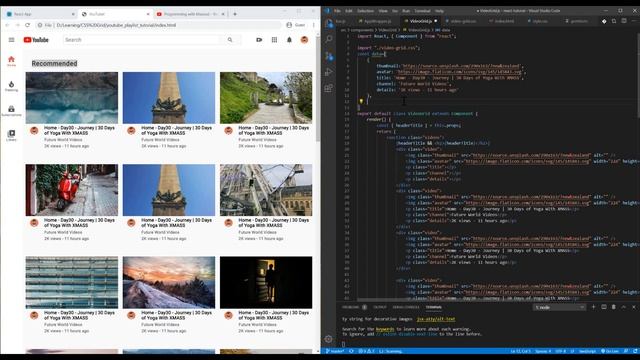Open VS Code Manage gear icon

pyautogui.click(x=329, y=339)
